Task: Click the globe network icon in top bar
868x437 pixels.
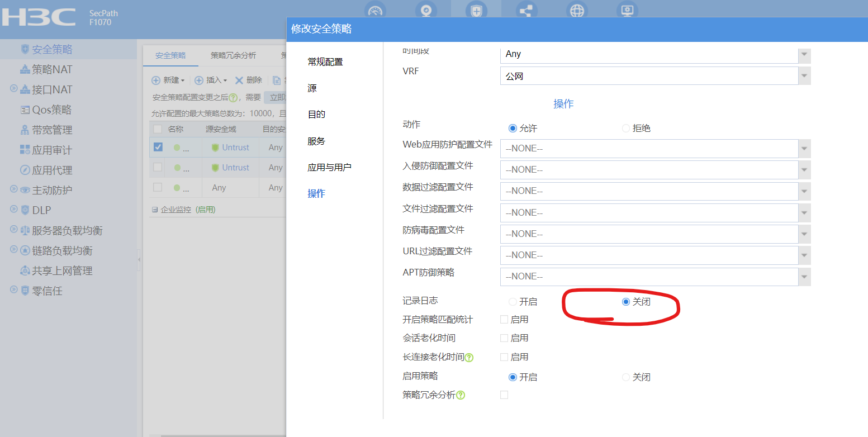Action: coord(576,11)
